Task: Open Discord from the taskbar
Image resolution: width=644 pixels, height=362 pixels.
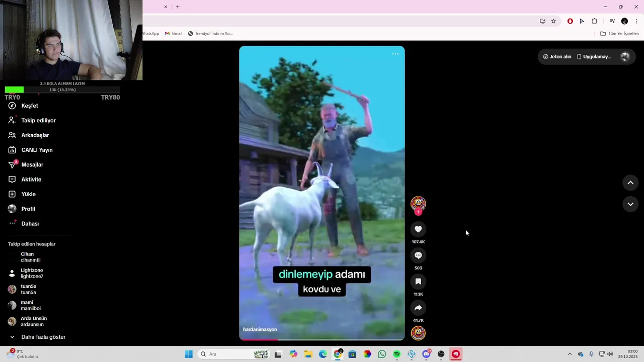Action: (426, 354)
